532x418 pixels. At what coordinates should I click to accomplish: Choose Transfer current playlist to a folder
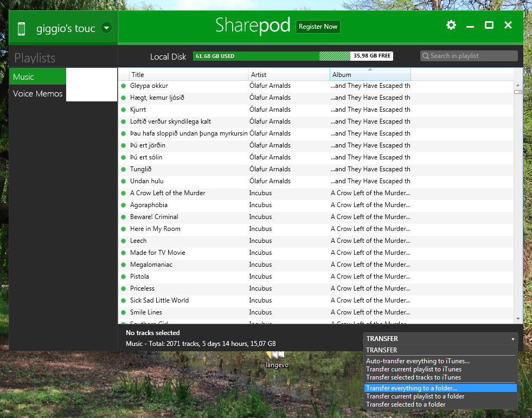click(415, 396)
